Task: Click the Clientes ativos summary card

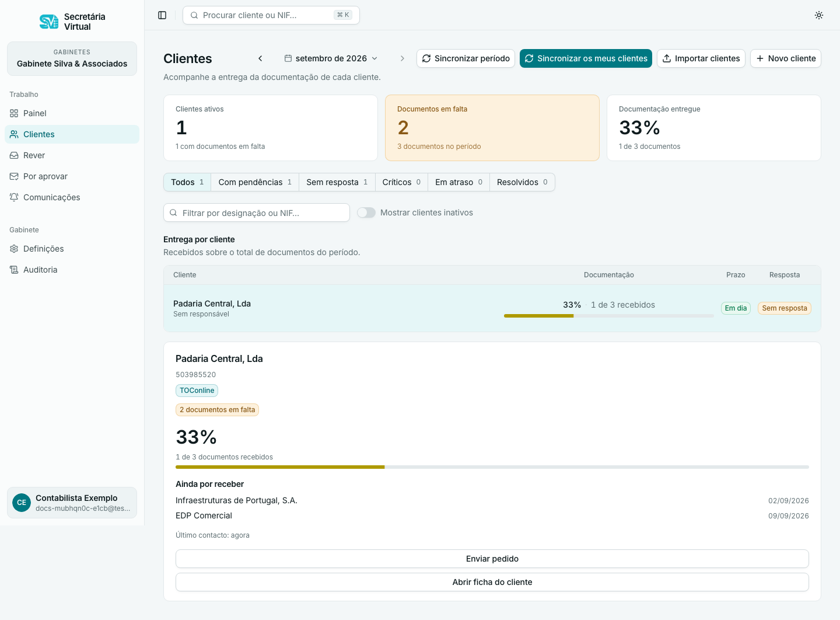Action: [271, 128]
